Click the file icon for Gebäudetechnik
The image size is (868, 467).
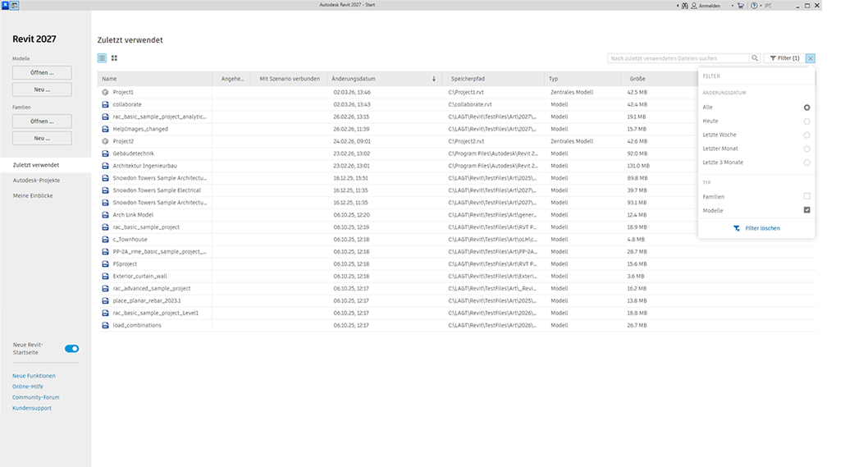coord(105,153)
